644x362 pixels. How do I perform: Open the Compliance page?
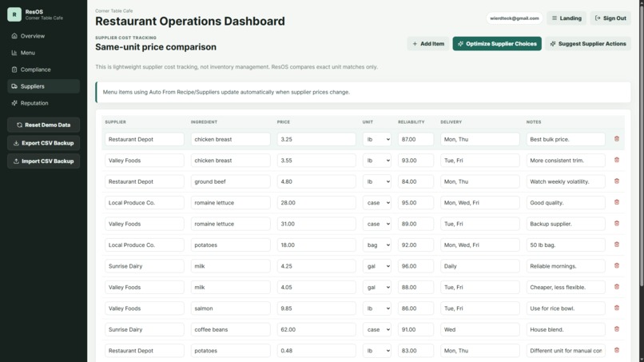tap(43, 70)
